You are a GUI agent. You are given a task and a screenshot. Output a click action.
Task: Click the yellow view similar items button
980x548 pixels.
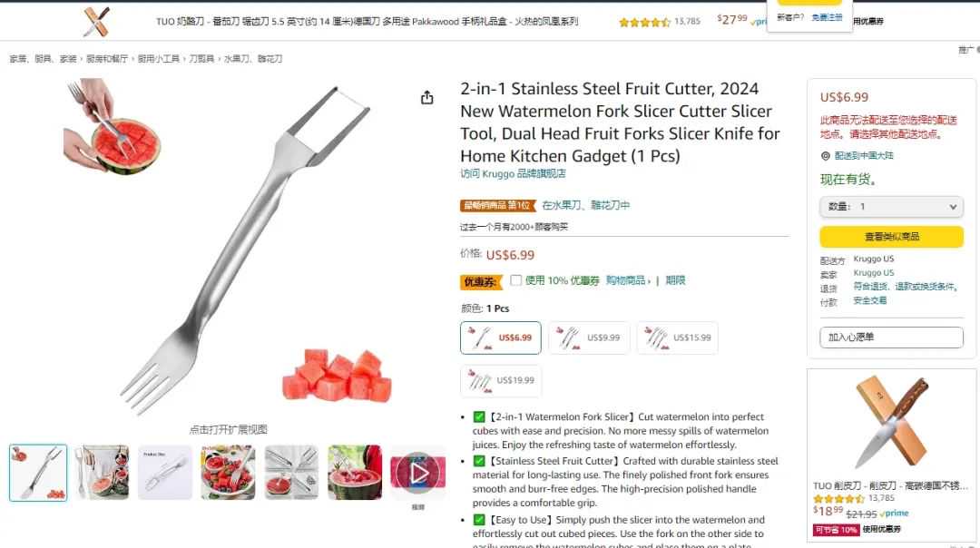(x=891, y=237)
